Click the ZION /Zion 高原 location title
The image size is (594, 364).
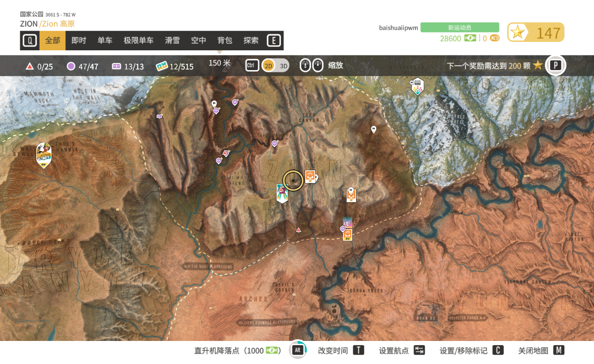pyautogui.click(x=47, y=24)
